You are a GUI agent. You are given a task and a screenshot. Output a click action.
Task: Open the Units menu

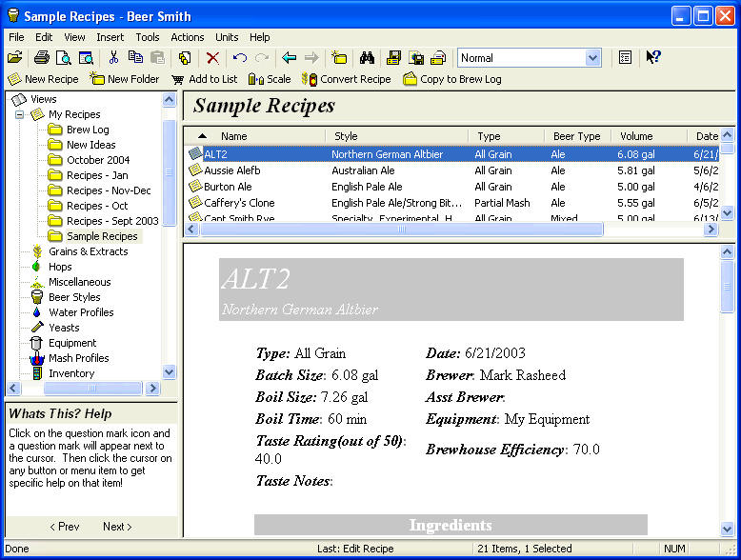click(227, 37)
